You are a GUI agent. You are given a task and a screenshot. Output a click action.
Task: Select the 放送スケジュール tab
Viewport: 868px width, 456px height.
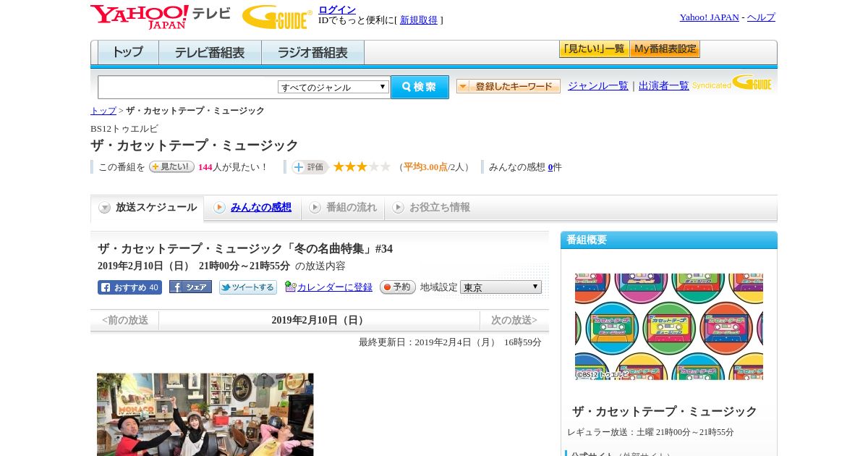(148, 208)
